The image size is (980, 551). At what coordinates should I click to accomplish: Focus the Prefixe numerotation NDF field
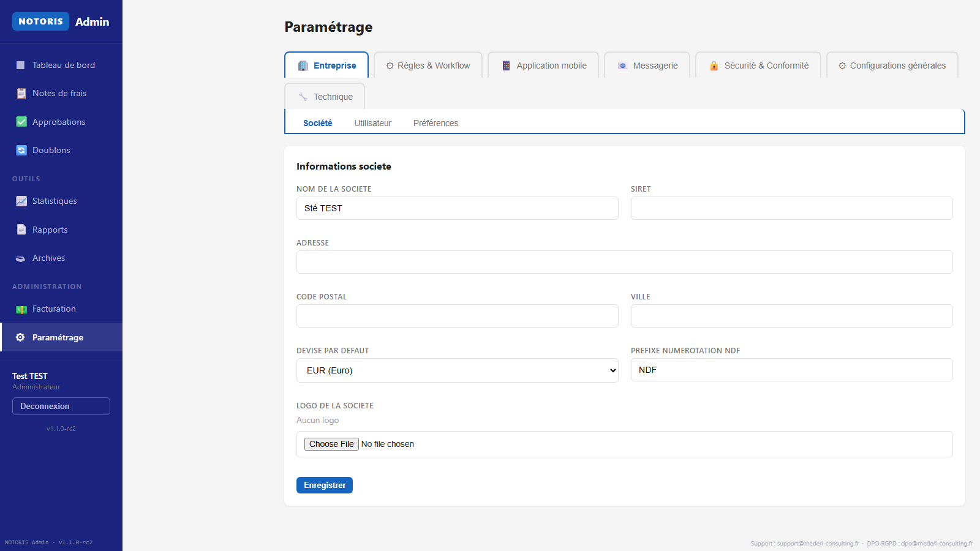coord(792,370)
